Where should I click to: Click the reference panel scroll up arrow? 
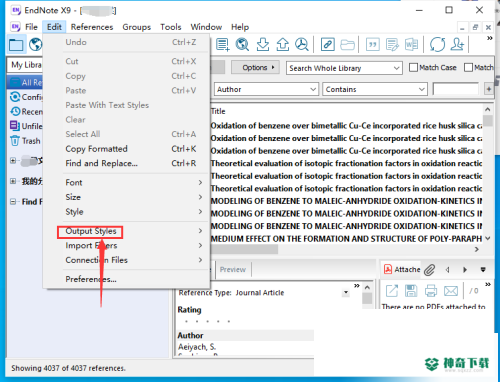367,287
